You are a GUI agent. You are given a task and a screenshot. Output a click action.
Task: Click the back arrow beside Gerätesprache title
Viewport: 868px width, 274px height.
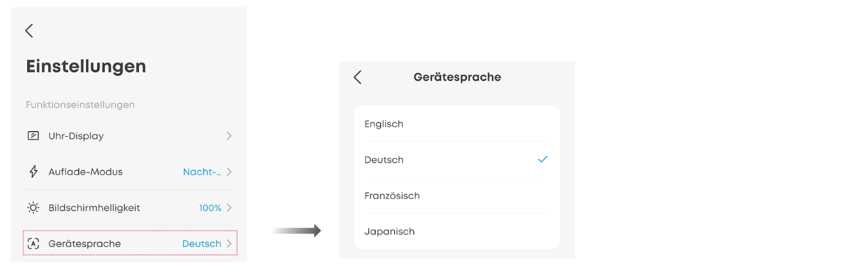point(358,78)
